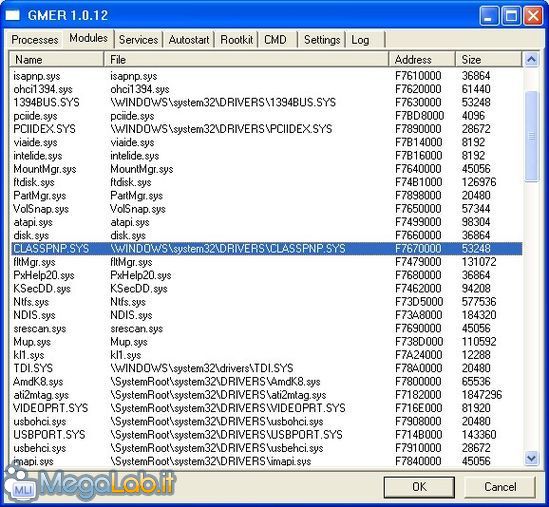Select the ati2mtag.sys module row
The width and height of the screenshot is (549, 507).
tap(267, 395)
